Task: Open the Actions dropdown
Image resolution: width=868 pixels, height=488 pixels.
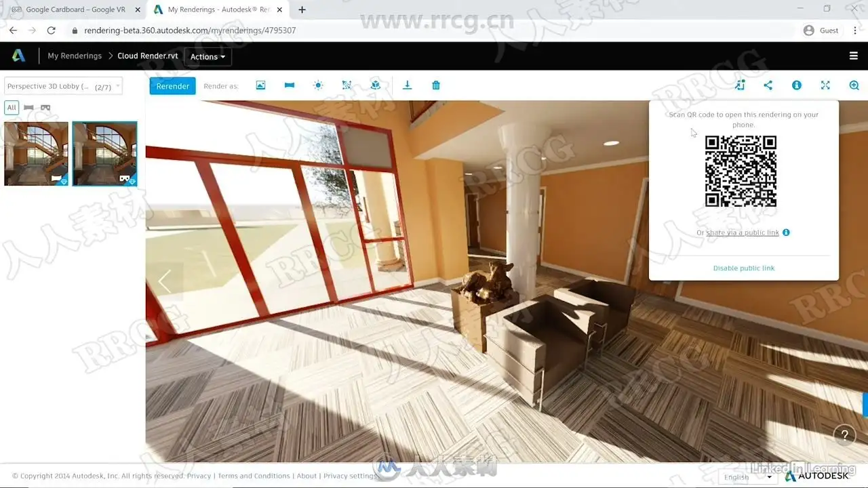Action: click(208, 57)
